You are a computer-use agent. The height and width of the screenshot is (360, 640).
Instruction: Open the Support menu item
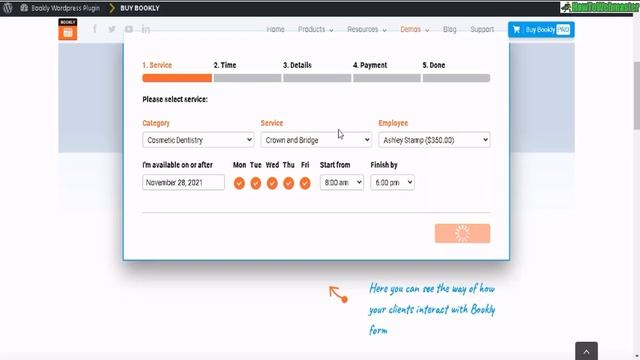[482, 29]
